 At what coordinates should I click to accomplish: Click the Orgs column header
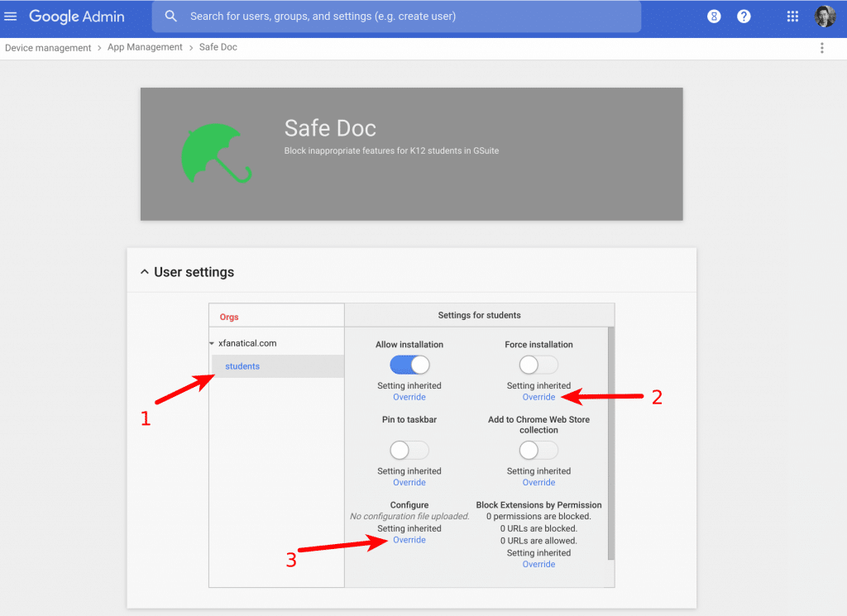(x=229, y=317)
